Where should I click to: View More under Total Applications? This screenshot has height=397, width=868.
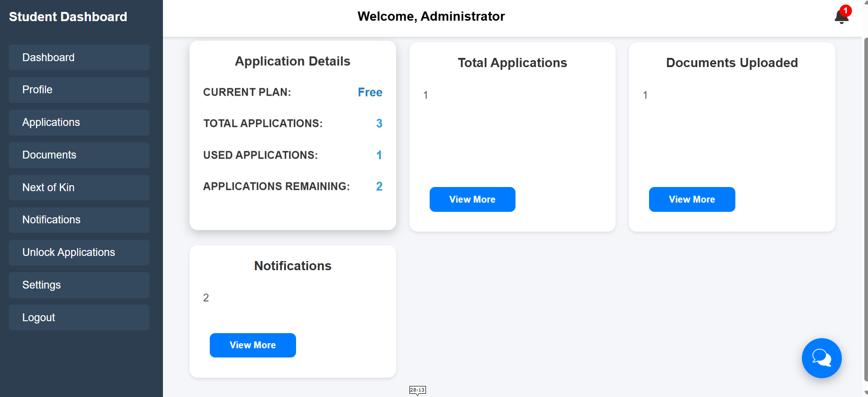(x=472, y=199)
